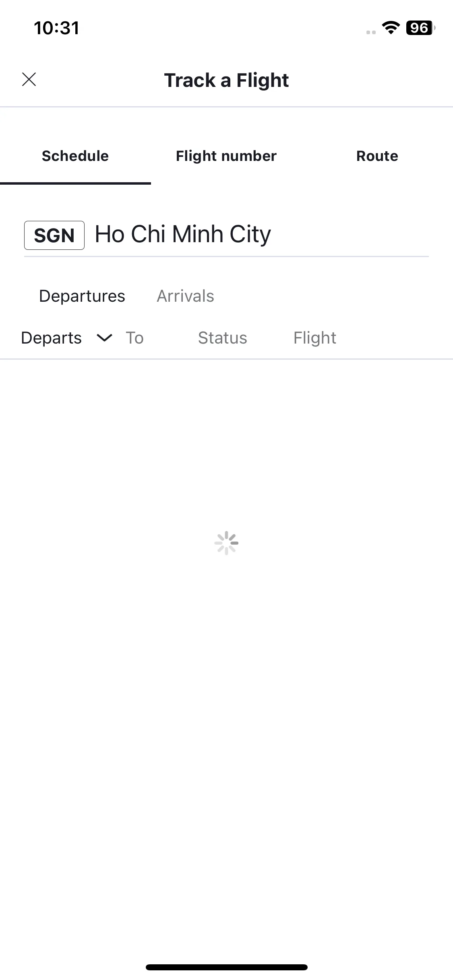Sort flights by the To column
Screen dimensions: 453x980
coord(134,338)
